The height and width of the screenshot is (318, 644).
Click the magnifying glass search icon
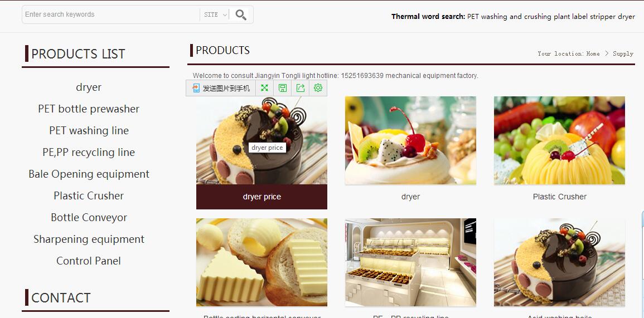point(241,15)
